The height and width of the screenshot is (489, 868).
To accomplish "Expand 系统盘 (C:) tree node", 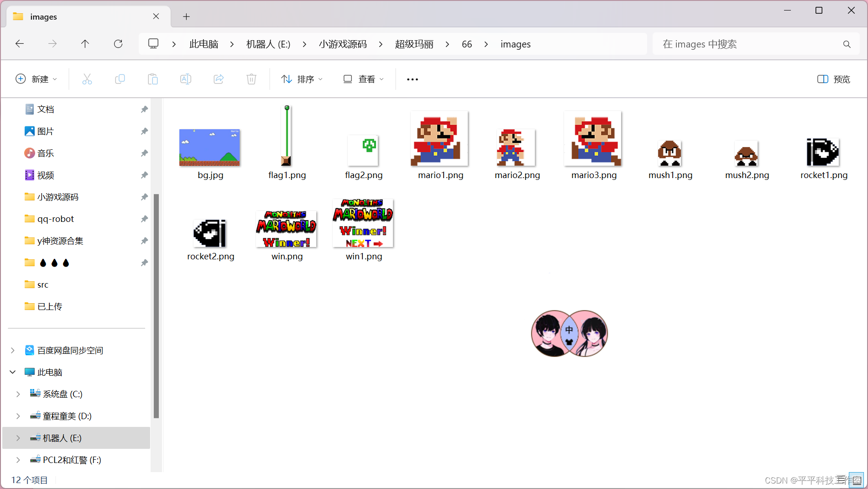I will point(18,394).
